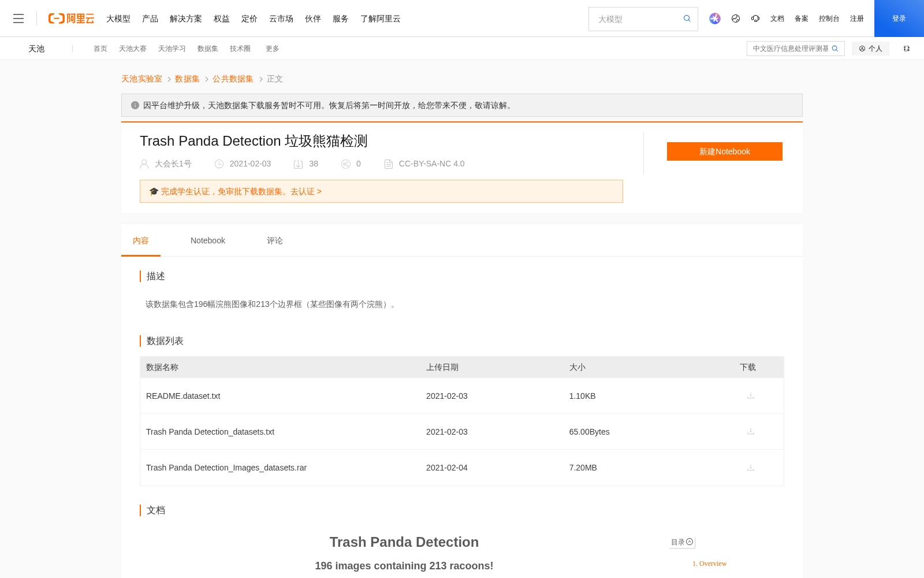Go to 天池实验室 breadcrumb
The width and height of the screenshot is (924, 578).
point(141,79)
